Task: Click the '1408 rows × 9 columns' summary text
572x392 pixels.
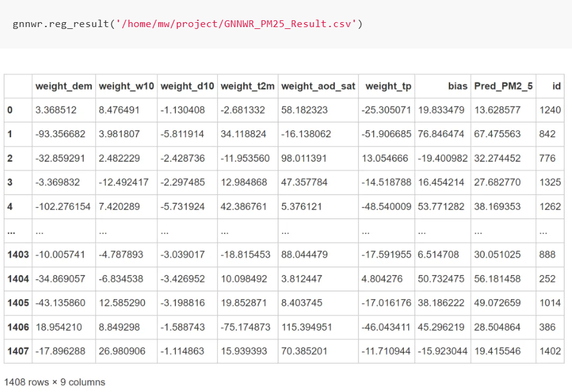Action: pos(55,382)
